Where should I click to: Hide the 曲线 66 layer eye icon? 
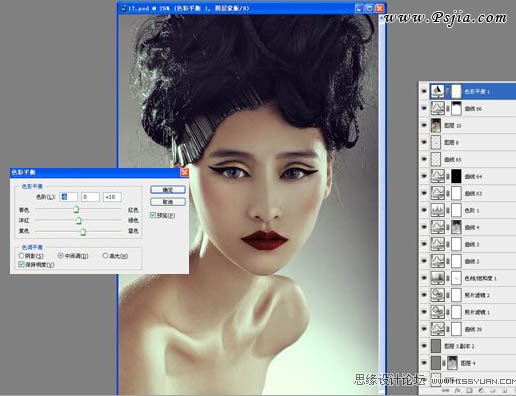(424, 108)
